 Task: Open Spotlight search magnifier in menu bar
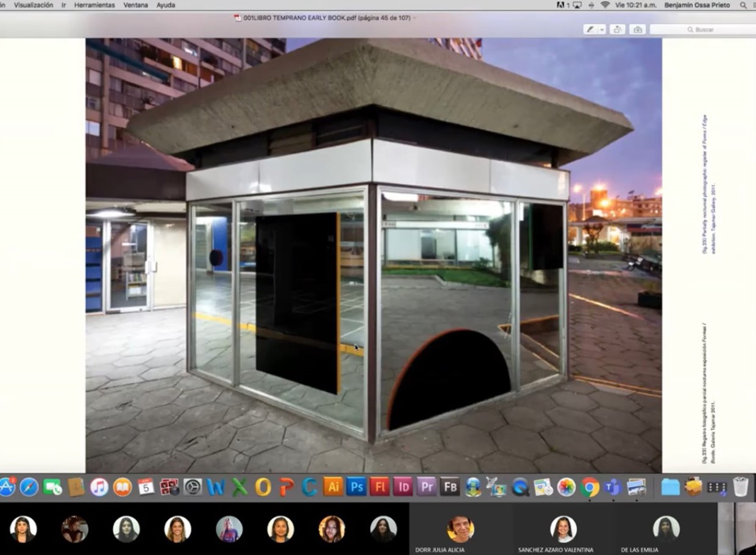pos(743,5)
